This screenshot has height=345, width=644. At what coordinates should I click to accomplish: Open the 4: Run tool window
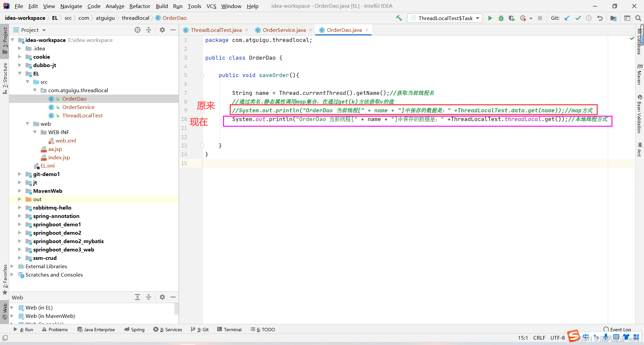coord(23,330)
